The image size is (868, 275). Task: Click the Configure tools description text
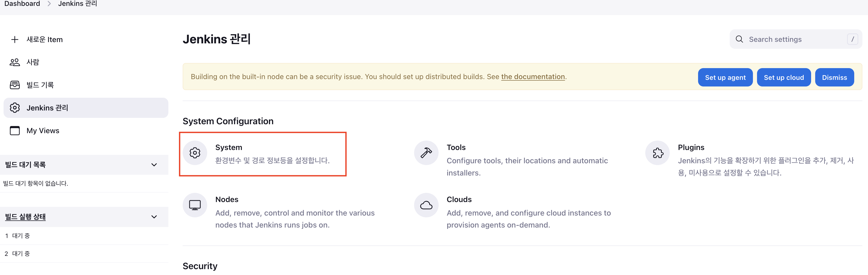(x=527, y=167)
